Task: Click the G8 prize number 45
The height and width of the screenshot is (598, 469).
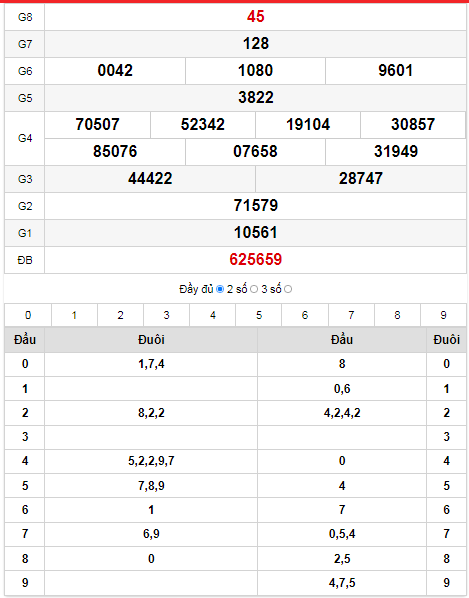Action: tap(255, 16)
